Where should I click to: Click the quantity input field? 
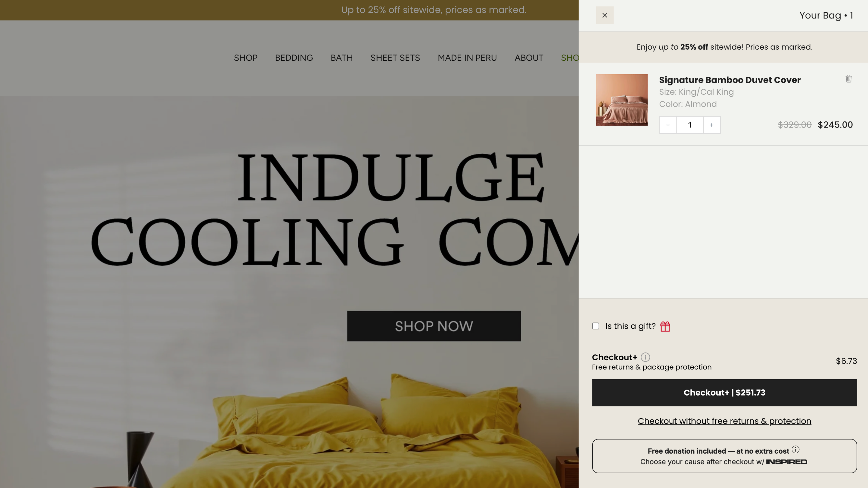(690, 125)
